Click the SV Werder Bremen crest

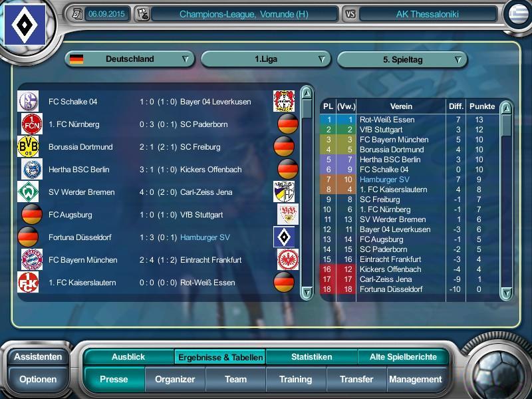click(28, 192)
